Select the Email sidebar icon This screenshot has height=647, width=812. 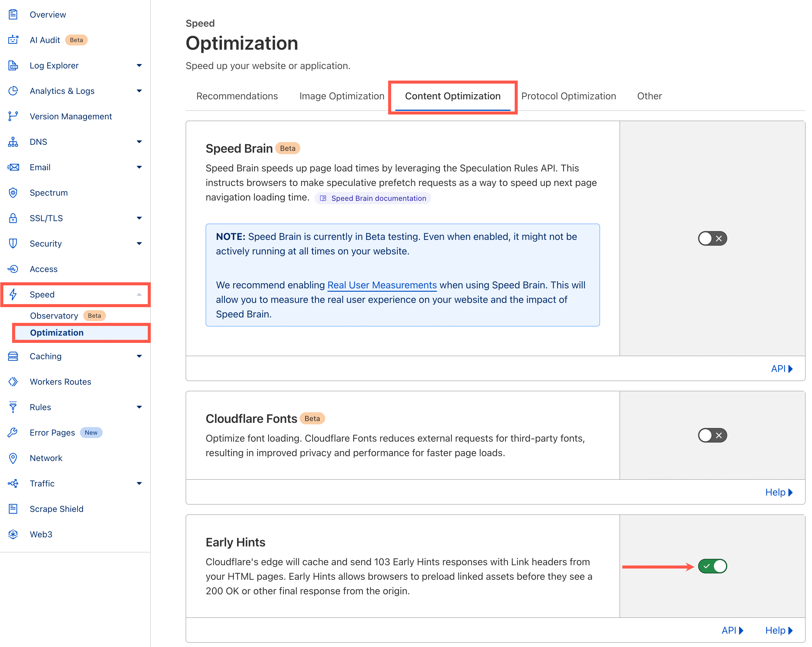coord(13,167)
